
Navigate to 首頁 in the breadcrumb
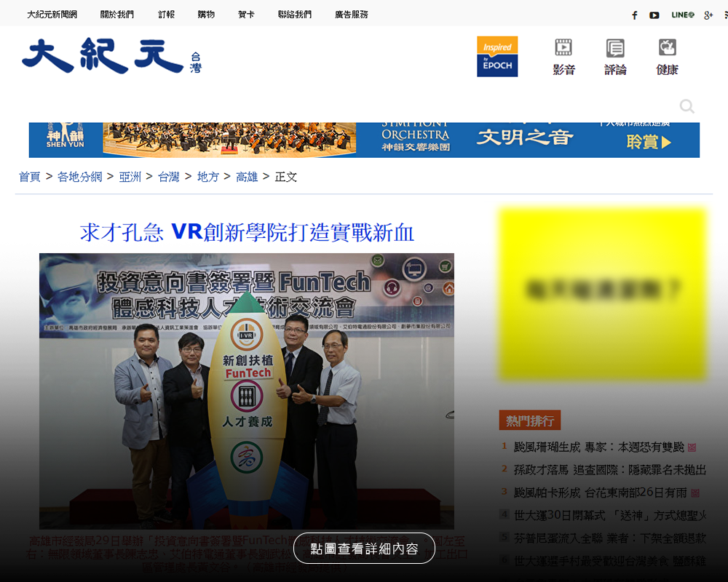pos(30,177)
